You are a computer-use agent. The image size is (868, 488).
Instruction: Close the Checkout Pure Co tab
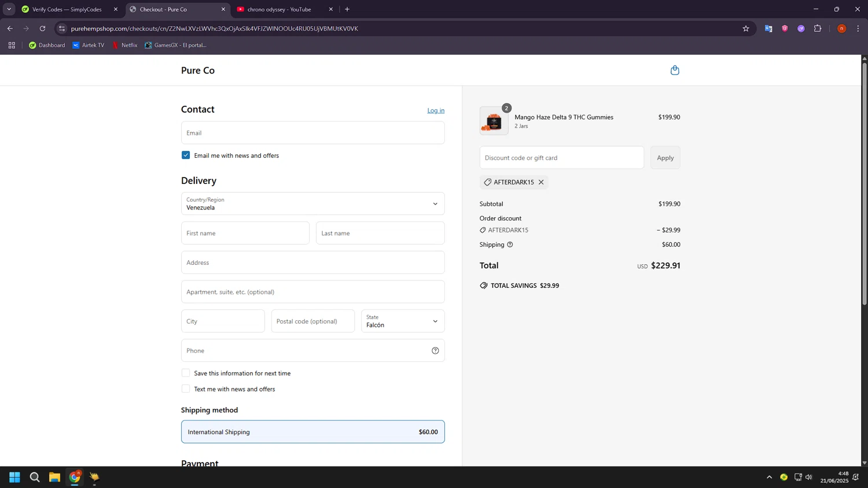[x=223, y=9]
